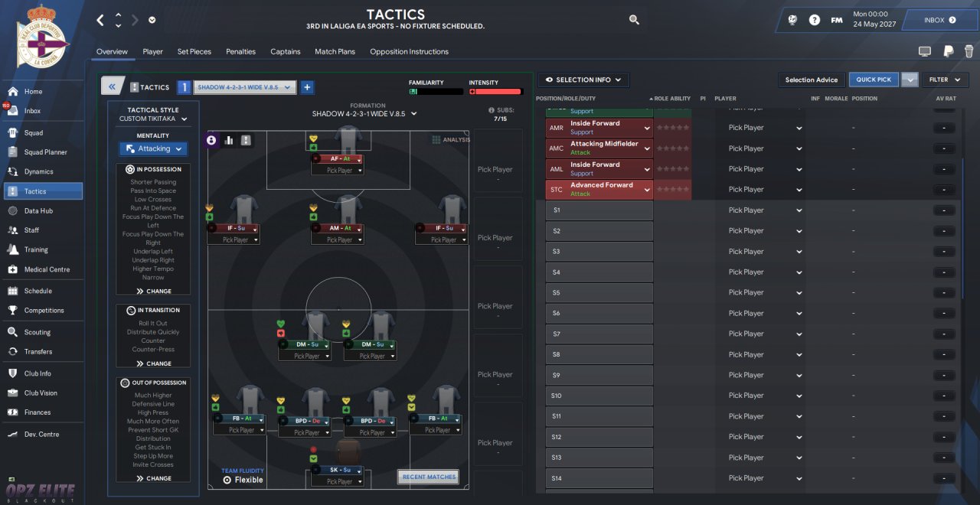Open Dynamics in the sidebar
This screenshot has height=505, width=980.
point(42,171)
